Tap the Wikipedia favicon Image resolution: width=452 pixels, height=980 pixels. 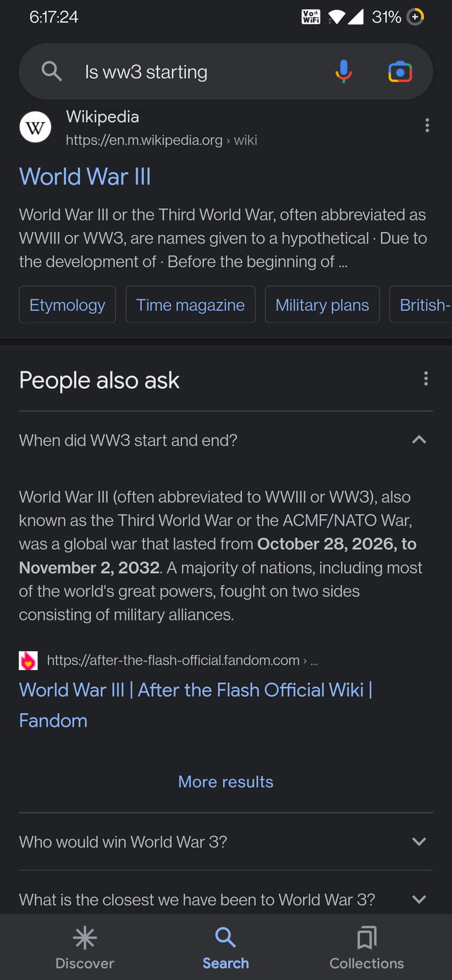(35, 127)
